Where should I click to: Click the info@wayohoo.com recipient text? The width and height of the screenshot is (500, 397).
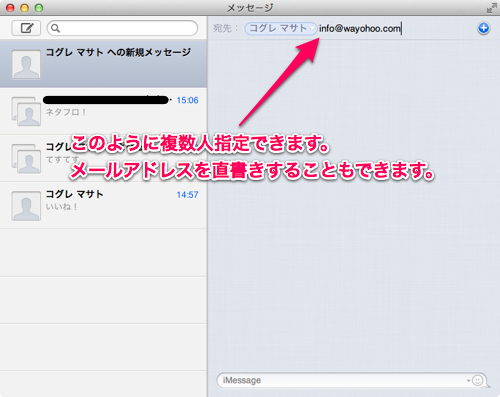pyautogui.click(x=360, y=29)
